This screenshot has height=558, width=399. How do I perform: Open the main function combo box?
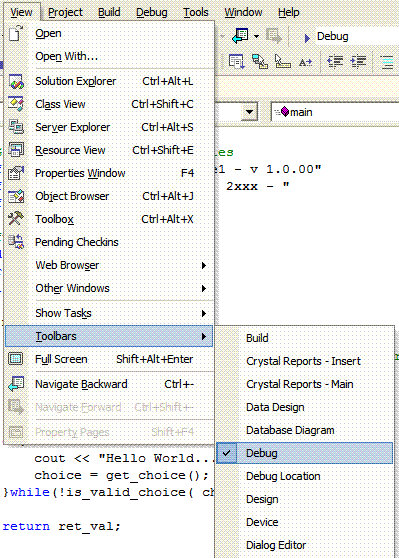[x=335, y=112]
